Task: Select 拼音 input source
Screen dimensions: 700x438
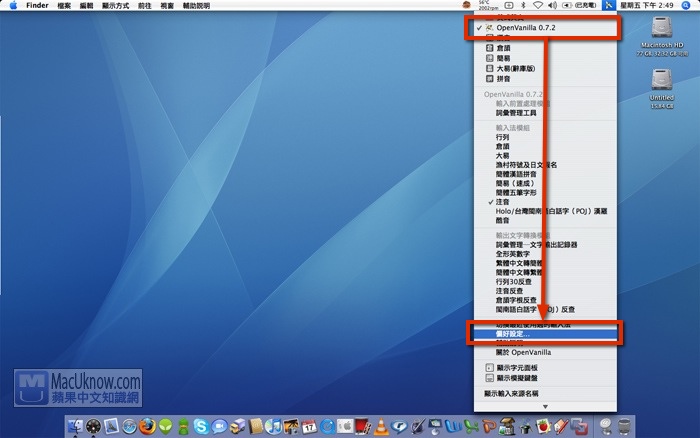Action: (x=545, y=79)
